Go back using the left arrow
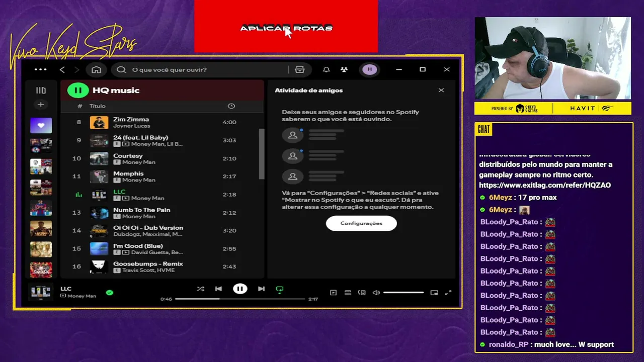Viewport: 644px width, 362px height. coord(62,69)
